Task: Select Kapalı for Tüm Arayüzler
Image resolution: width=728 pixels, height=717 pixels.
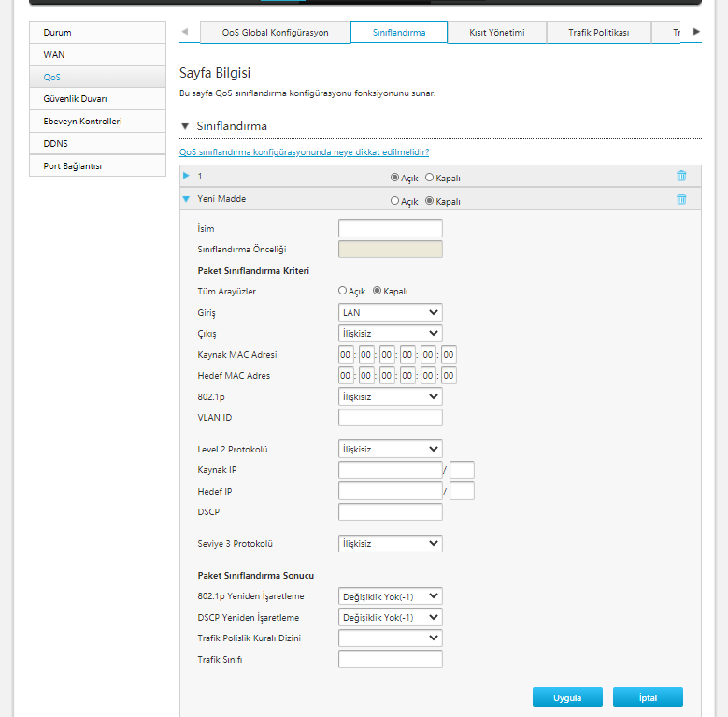Action: 377,291
